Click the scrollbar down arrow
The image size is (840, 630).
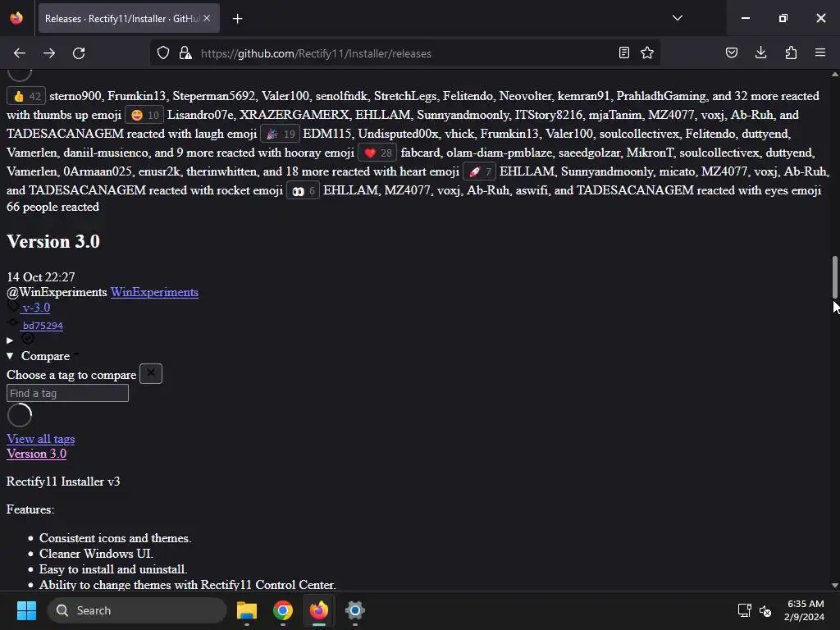[834, 586]
